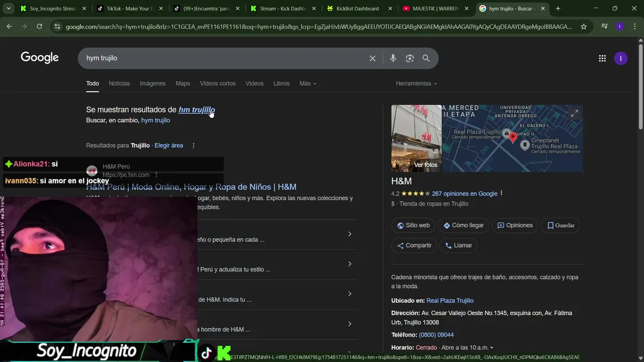Open a new browser tab
This screenshot has height=362, width=644.
(x=558, y=9)
